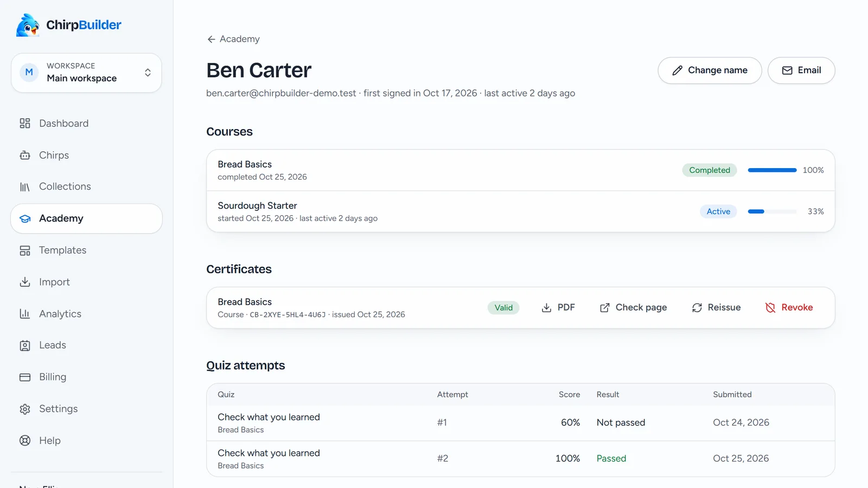Click the Bread Basics 100% progress bar

[772, 170]
